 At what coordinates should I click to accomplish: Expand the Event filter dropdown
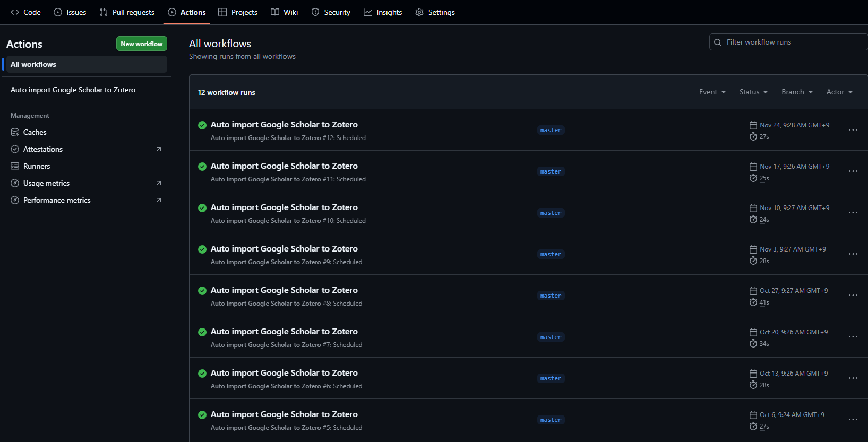712,92
